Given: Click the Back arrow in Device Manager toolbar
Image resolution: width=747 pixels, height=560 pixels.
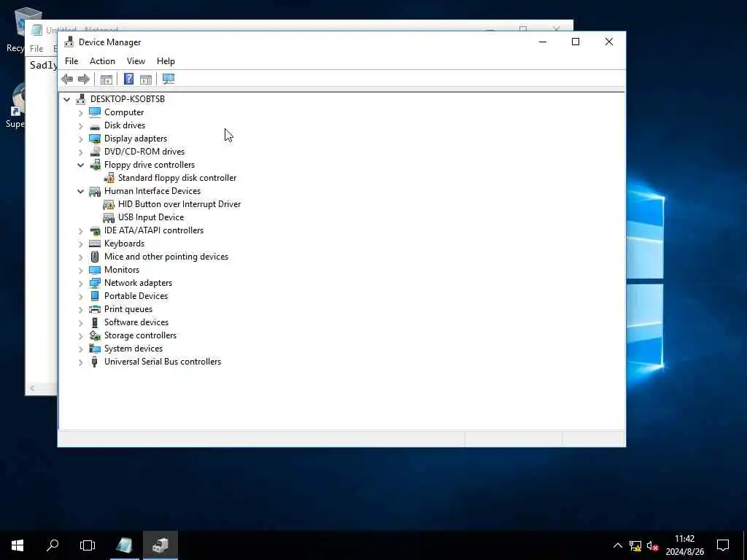Looking at the screenshot, I should click(x=67, y=79).
